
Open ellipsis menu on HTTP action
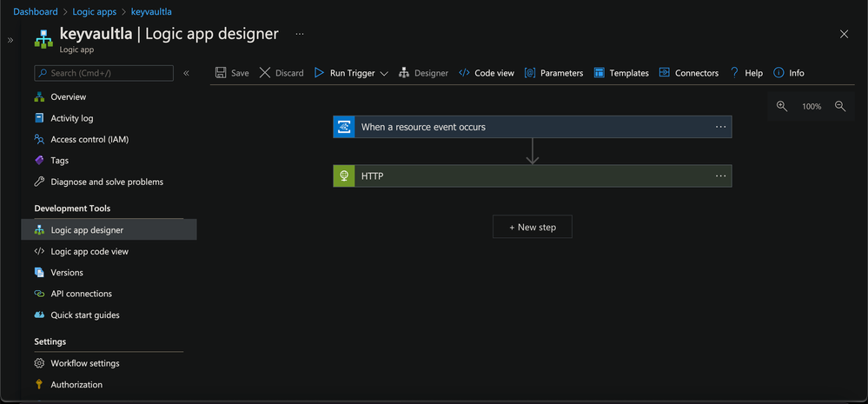720,176
